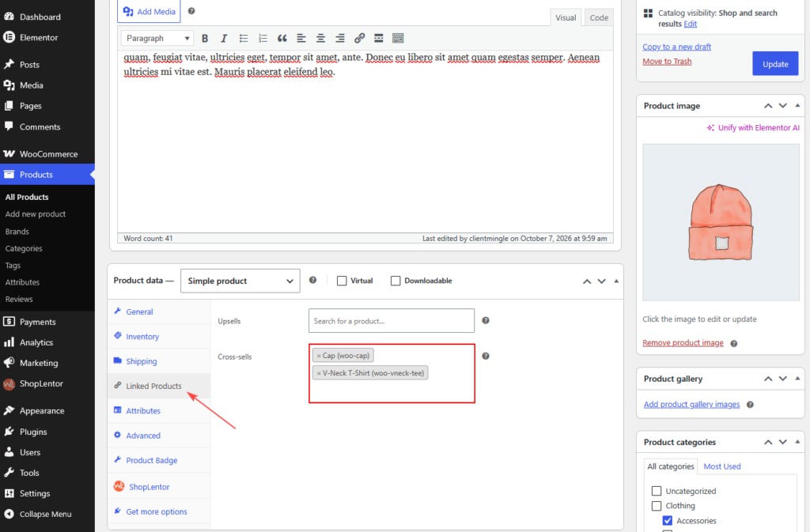This screenshot has height=532, width=810.
Task: Insert or edit a link
Action: [360, 38]
